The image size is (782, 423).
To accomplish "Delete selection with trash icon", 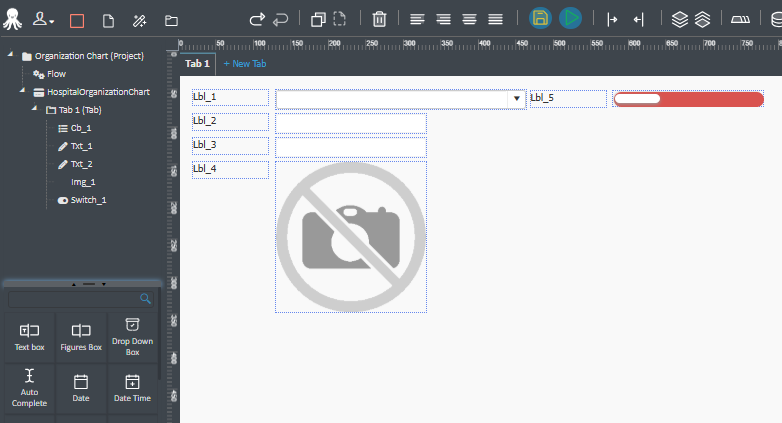I will [x=379, y=19].
